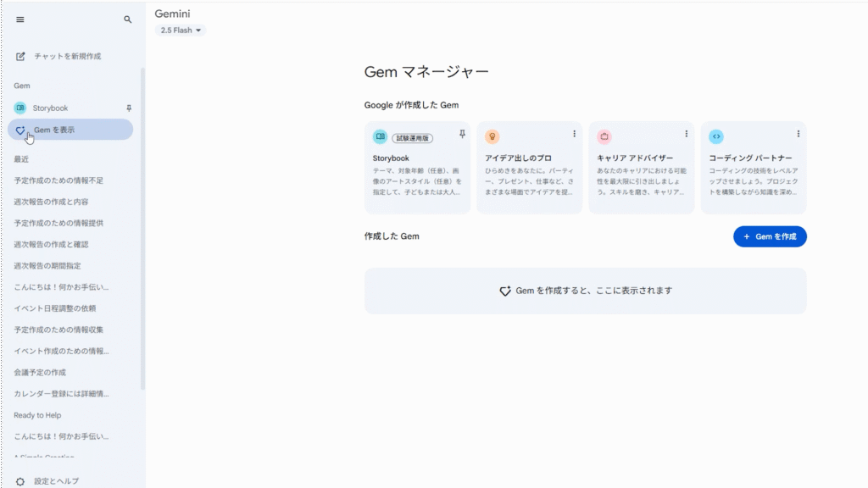Click the Gem を作成 button
Viewport: 868px width, 488px height.
tap(770, 236)
